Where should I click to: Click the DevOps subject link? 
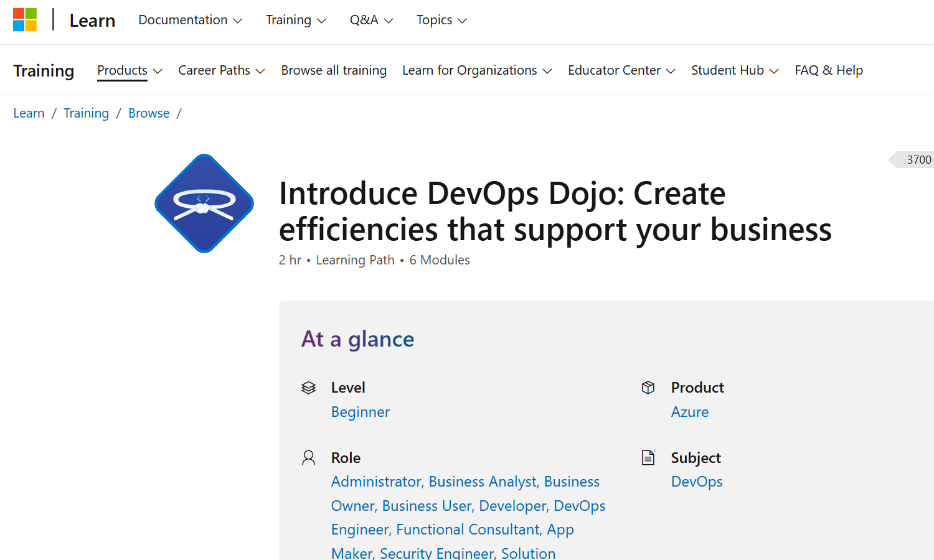point(697,482)
